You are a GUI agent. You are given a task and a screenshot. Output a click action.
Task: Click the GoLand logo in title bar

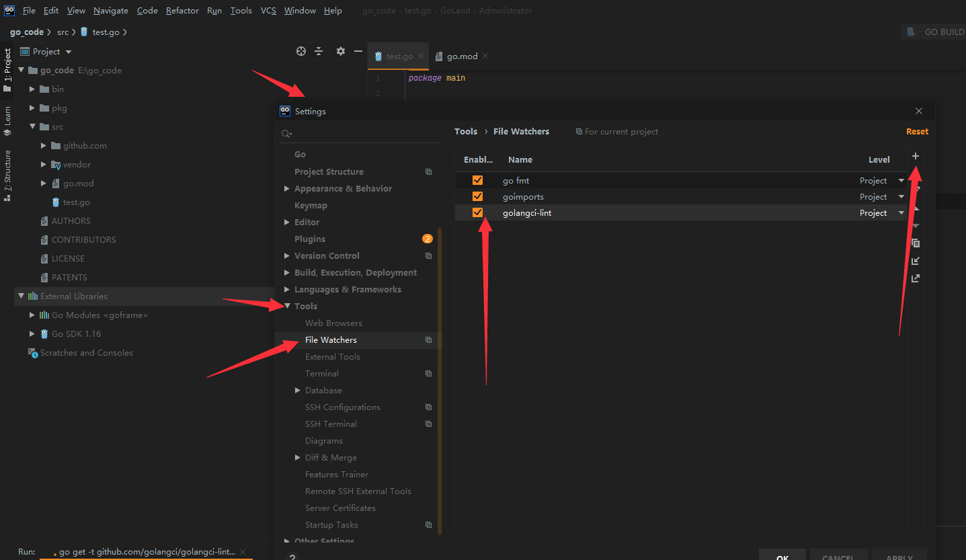click(x=9, y=10)
